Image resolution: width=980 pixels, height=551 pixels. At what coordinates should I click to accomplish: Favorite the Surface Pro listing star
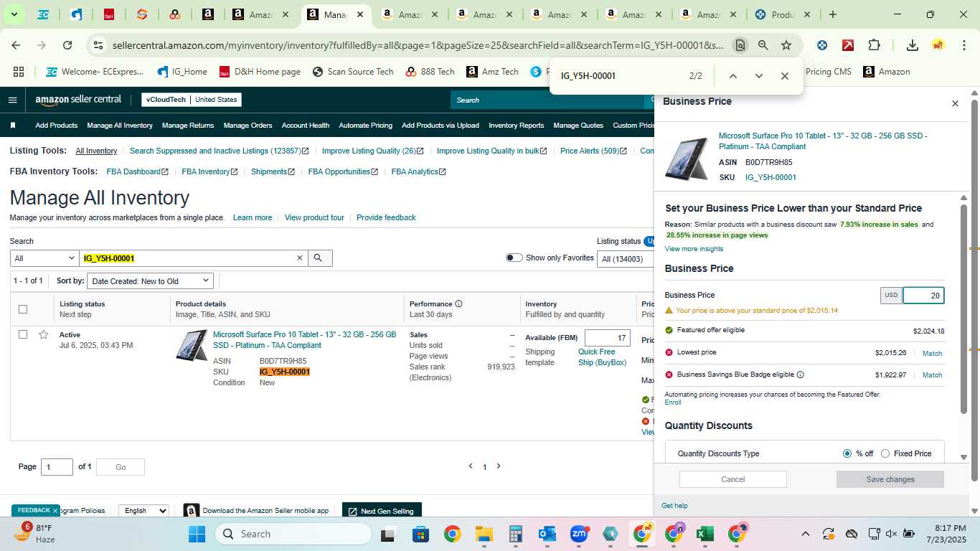click(x=44, y=335)
